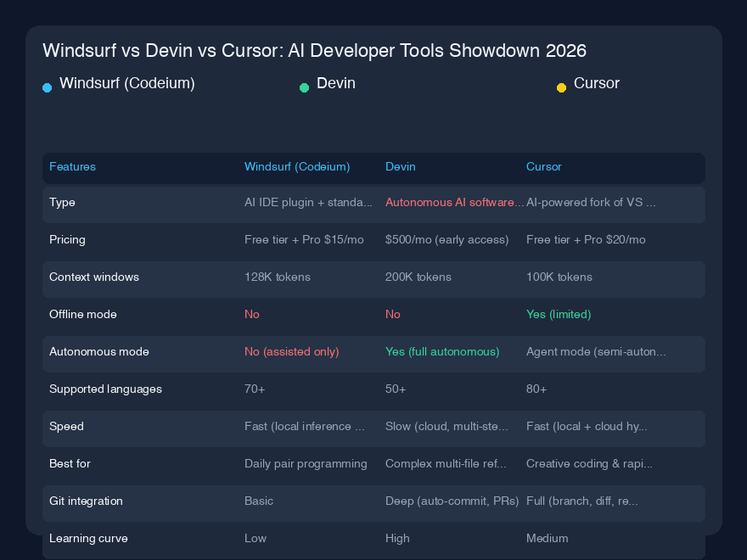
Task: Select the Autonomous mode row label
Action: coord(99,352)
